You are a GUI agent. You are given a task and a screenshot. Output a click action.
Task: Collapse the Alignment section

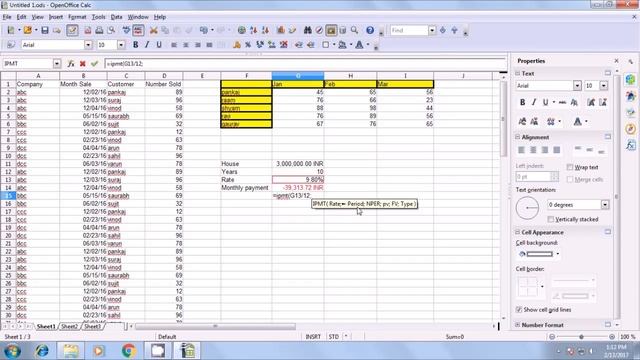[x=518, y=137]
